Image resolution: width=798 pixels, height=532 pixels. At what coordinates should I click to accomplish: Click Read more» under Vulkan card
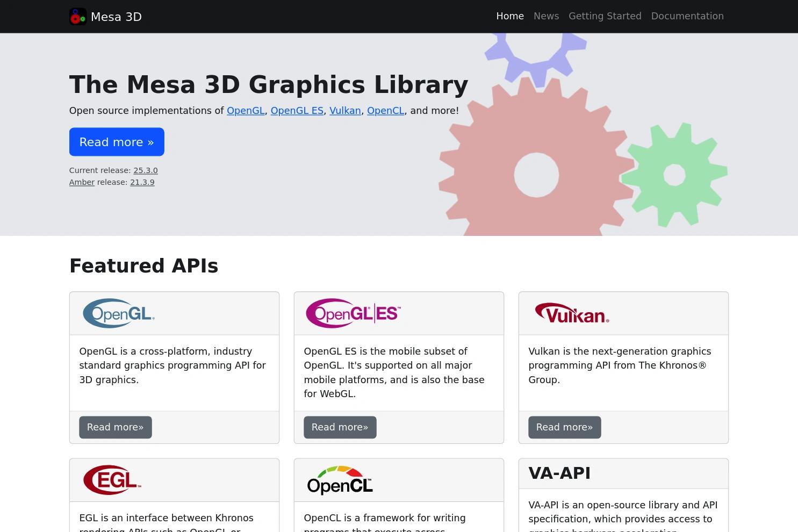tap(565, 427)
